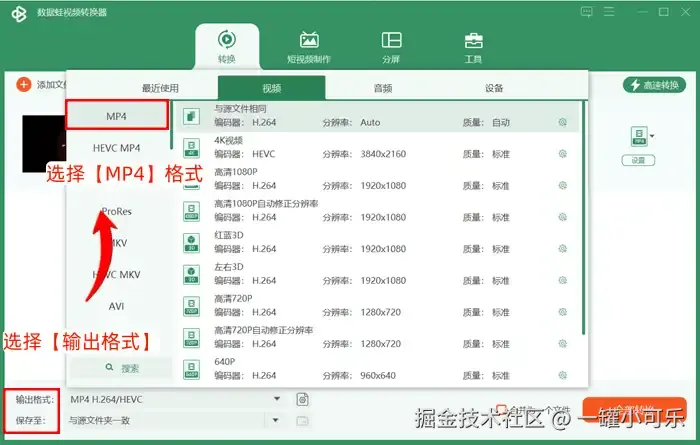
Task: Choose MP4 in format list
Action: pyautogui.click(x=117, y=116)
